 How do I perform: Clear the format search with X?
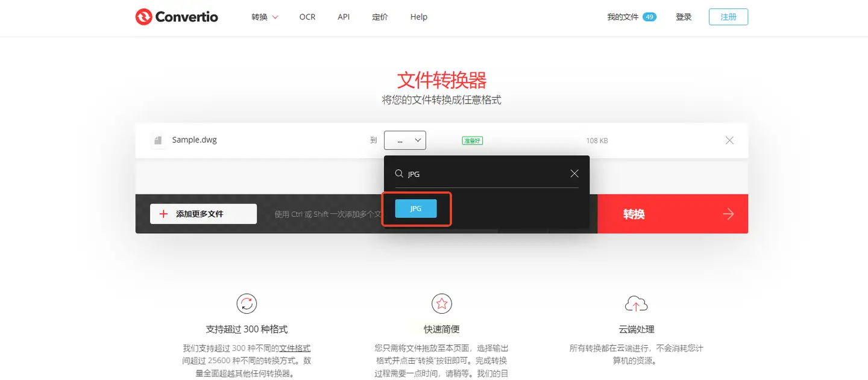574,173
